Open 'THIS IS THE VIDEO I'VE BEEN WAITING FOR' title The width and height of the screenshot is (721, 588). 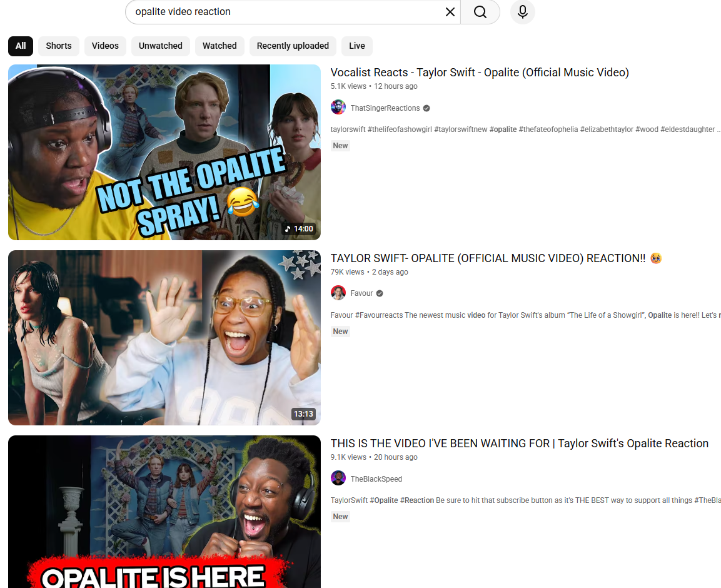(x=520, y=444)
